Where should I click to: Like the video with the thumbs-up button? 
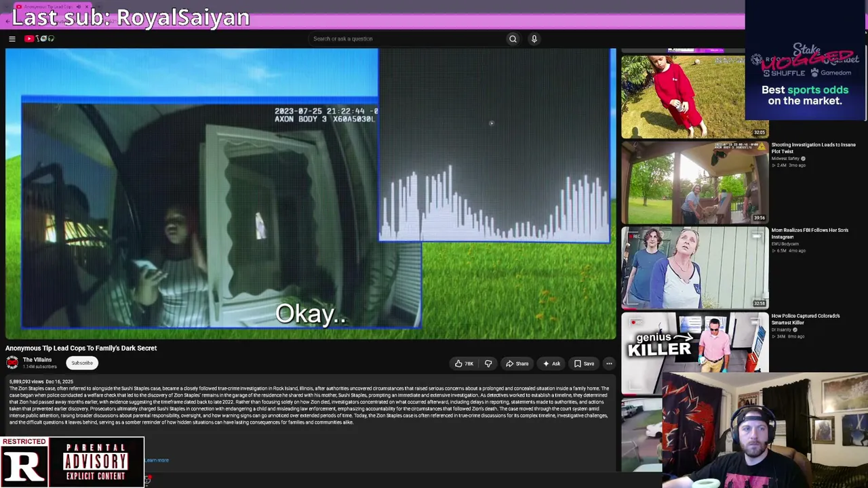[x=465, y=364]
